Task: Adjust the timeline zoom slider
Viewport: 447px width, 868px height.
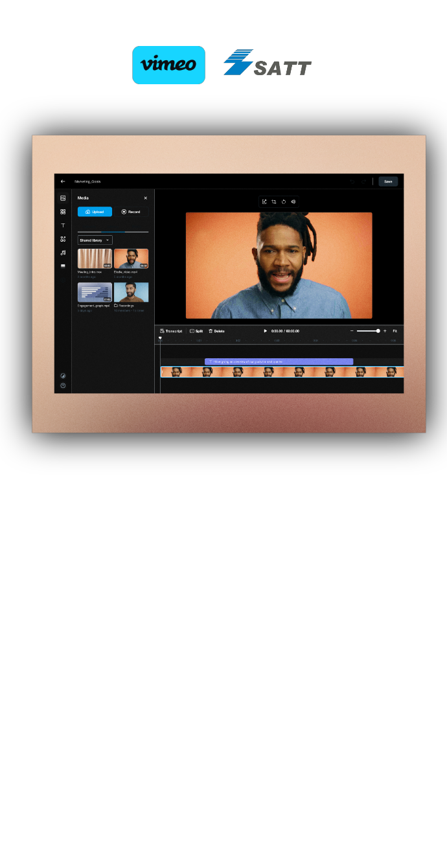Action: click(368, 331)
